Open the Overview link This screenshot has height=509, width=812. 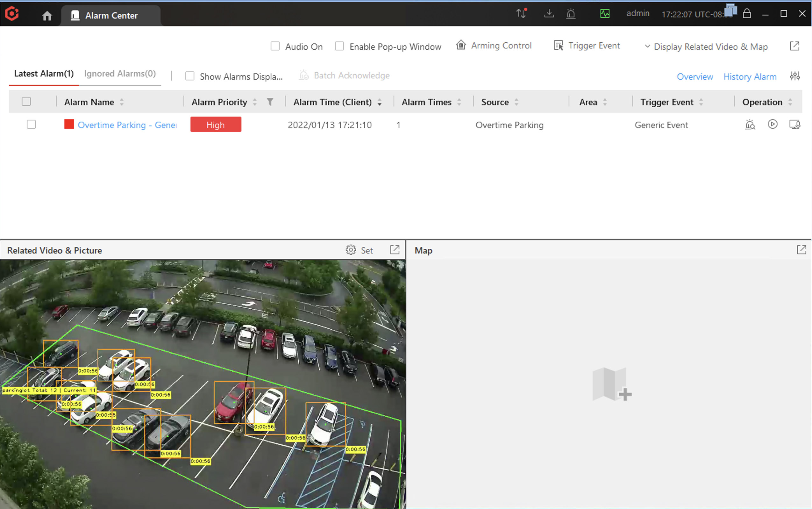(695, 77)
